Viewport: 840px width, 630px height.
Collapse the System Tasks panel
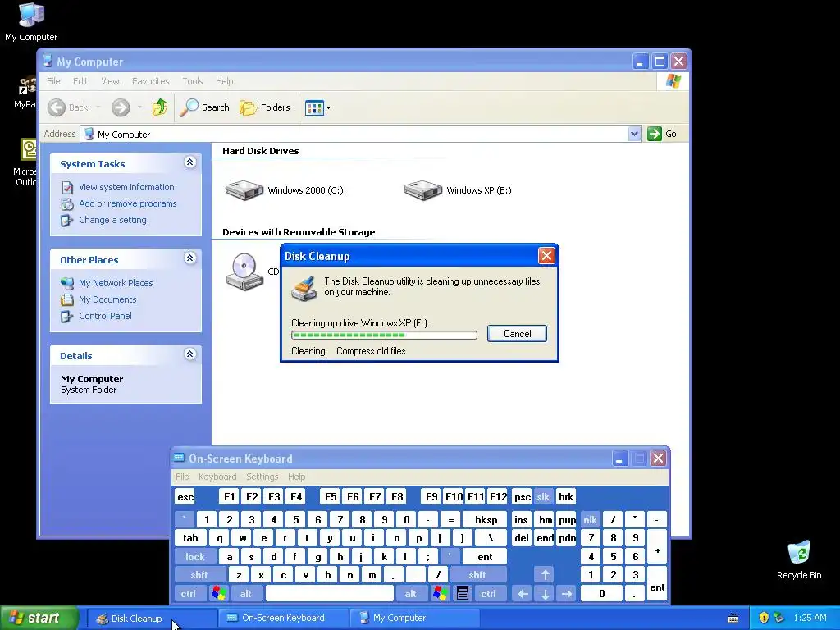coord(190,162)
